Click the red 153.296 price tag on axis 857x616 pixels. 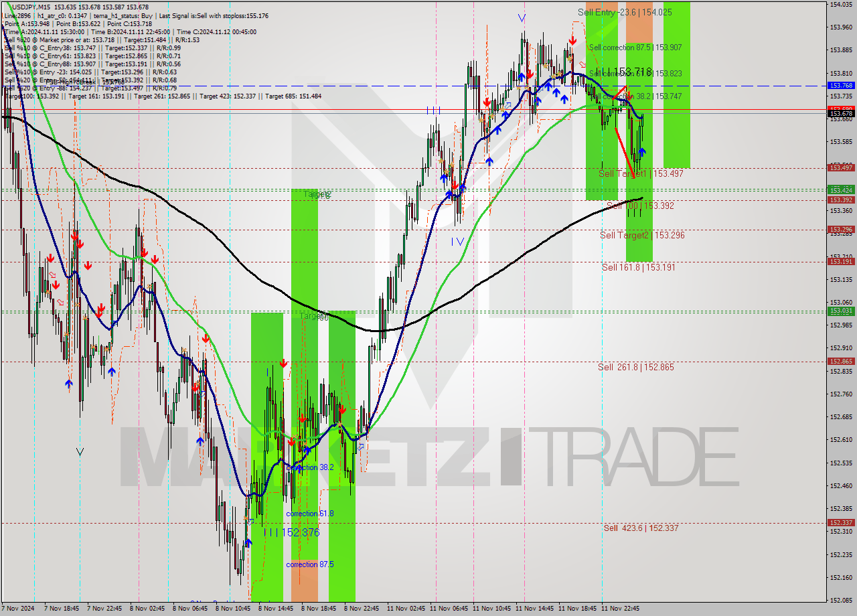(x=841, y=229)
